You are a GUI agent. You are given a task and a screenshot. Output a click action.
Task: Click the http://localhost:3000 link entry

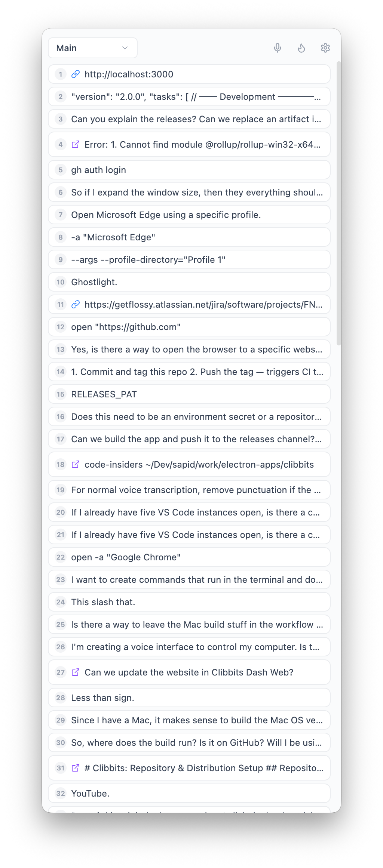(x=129, y=74)
